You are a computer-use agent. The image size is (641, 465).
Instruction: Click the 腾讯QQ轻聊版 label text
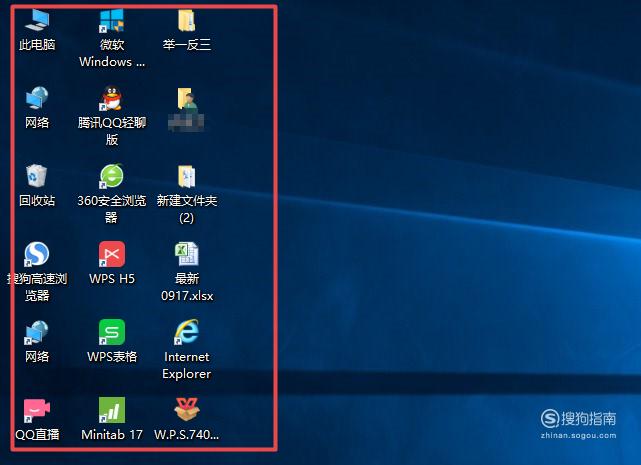point(112,131)
